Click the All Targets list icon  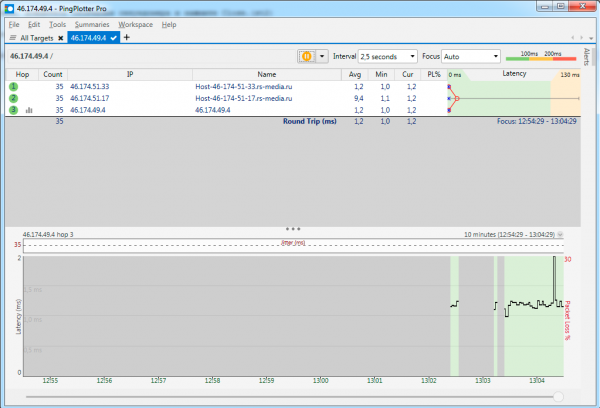click(13, 38)
